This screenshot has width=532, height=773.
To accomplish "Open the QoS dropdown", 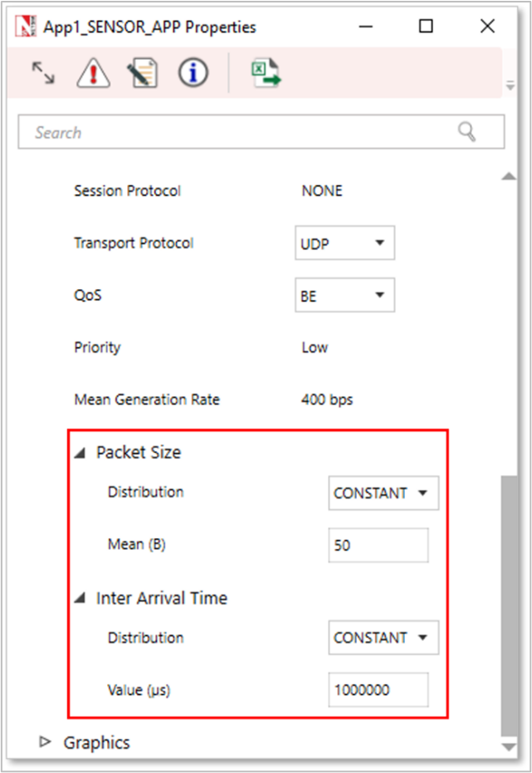I will coord(344,295).
